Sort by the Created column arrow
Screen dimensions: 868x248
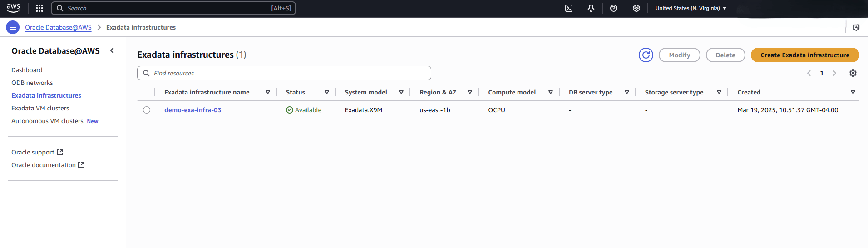pyautogui.click(x=853, y=92)
